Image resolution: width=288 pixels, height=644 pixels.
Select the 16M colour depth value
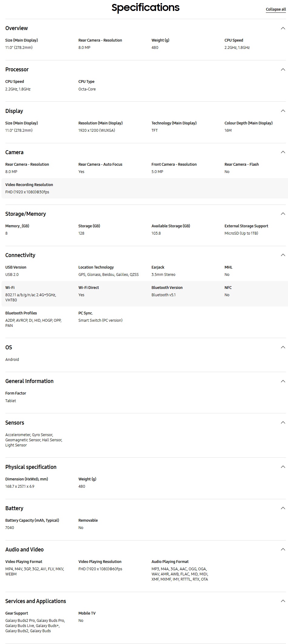228,130
